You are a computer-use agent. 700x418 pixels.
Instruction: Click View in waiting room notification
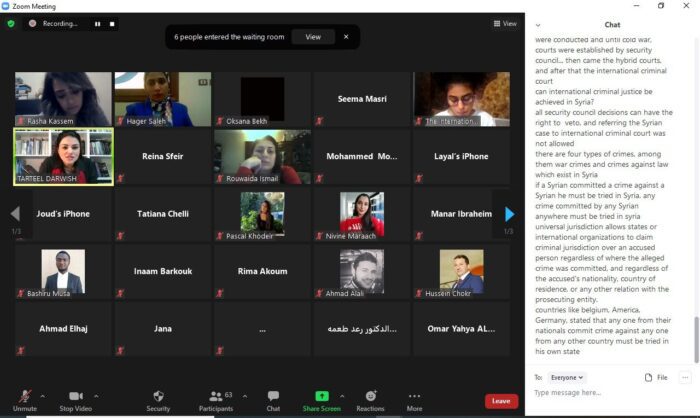pyautogui.click(x=313, y=37)
